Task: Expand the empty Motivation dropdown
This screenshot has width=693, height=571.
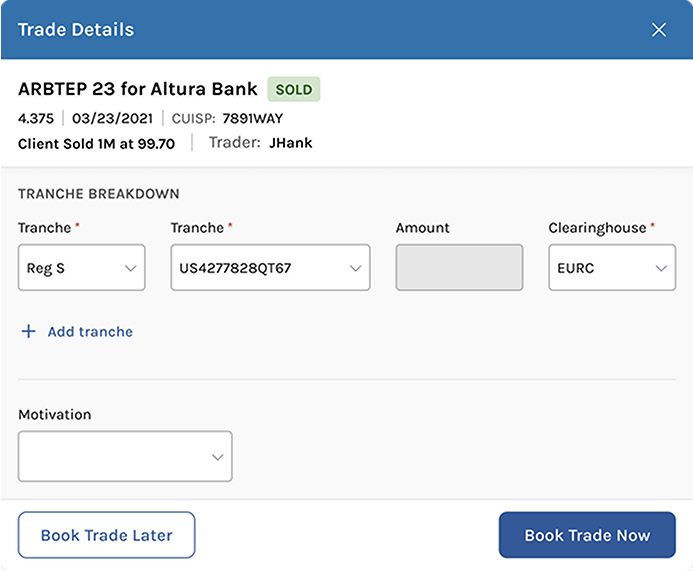Action: tap(125, 457)
